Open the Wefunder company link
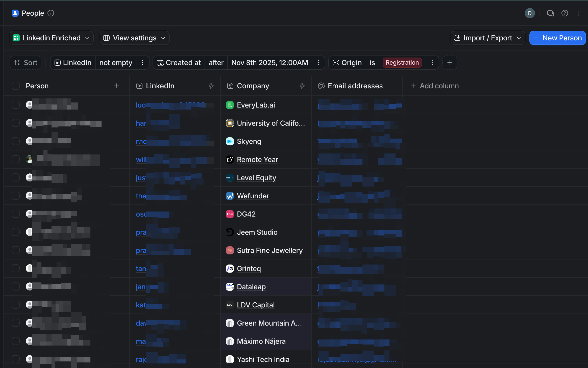This screenshot has height=368, width=588. [x=253, y=196]
